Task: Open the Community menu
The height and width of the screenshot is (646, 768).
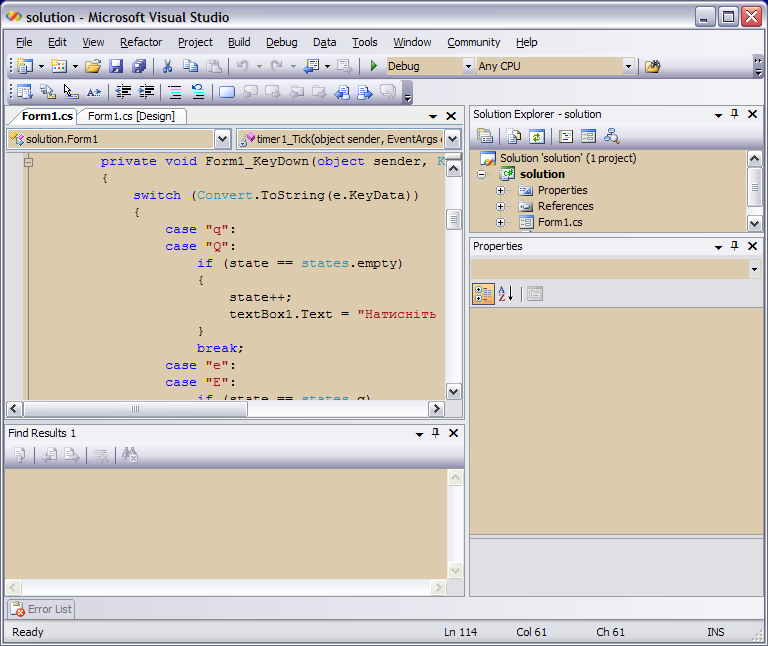Action: click(474, 43)
